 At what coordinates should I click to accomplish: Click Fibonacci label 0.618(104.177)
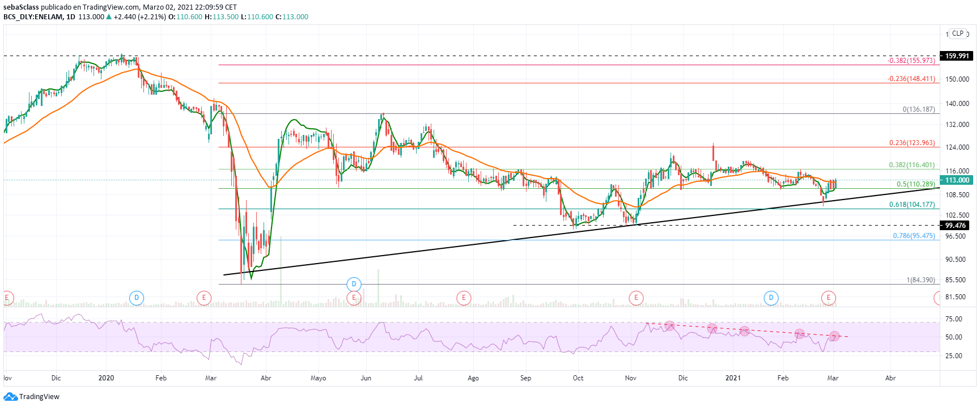tap(912, 205)
